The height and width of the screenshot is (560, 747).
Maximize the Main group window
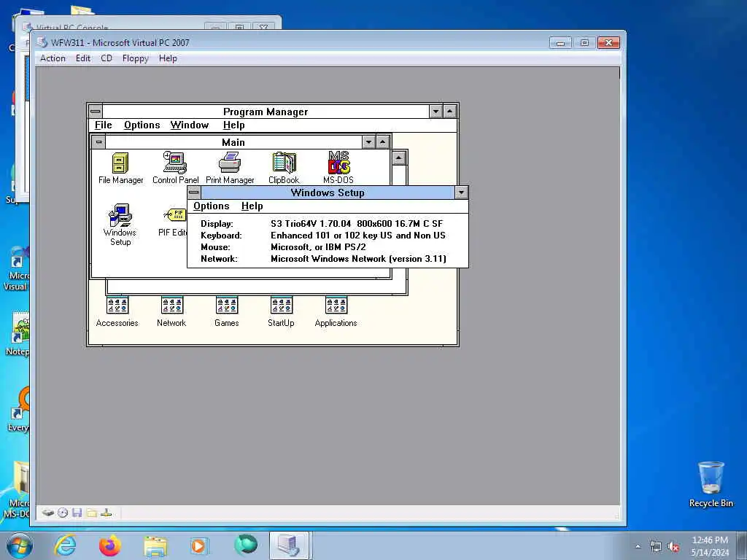382,142
